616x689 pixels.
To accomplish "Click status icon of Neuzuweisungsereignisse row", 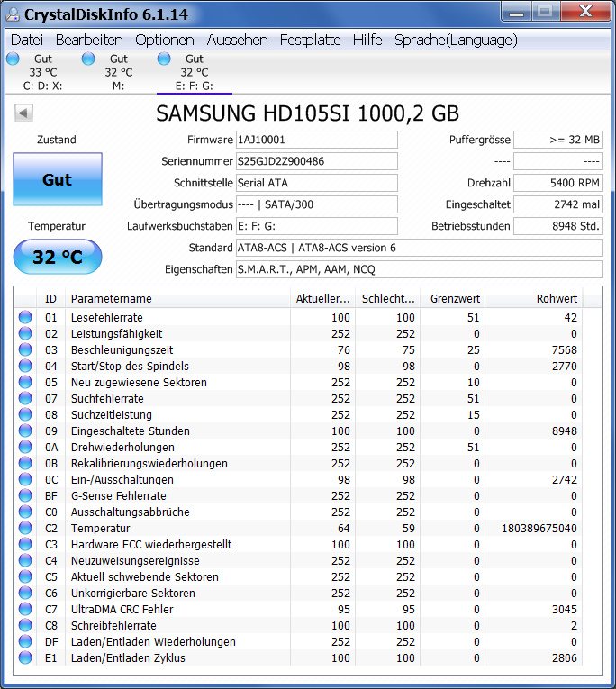I will point(25,560).
